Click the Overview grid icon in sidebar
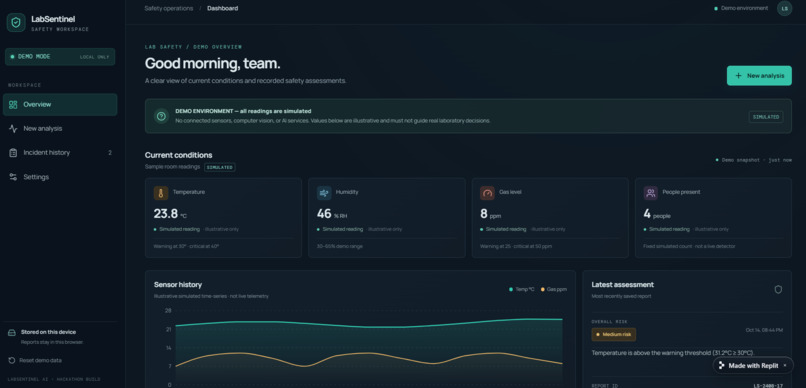This screenshot has width=806, height=388. point(13,105)
